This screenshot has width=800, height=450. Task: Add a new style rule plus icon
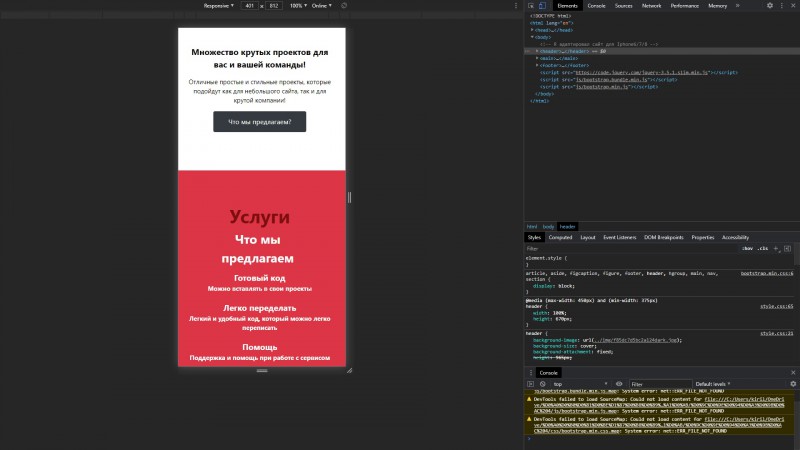point(776,248)
